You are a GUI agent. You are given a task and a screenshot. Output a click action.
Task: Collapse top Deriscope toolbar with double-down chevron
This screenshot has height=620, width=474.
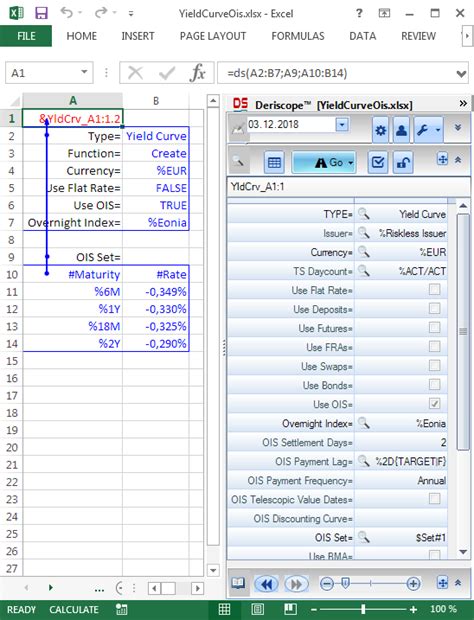click(458, 127)
